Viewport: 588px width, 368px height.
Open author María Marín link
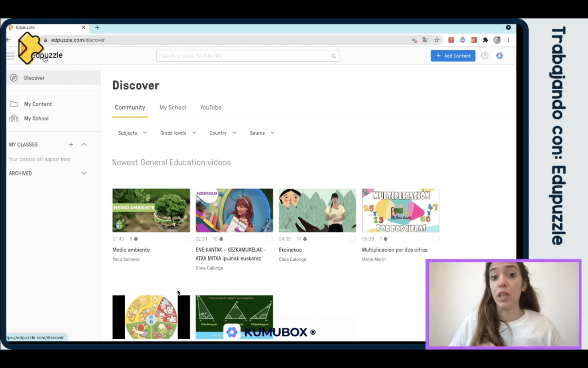click(374, 260)
